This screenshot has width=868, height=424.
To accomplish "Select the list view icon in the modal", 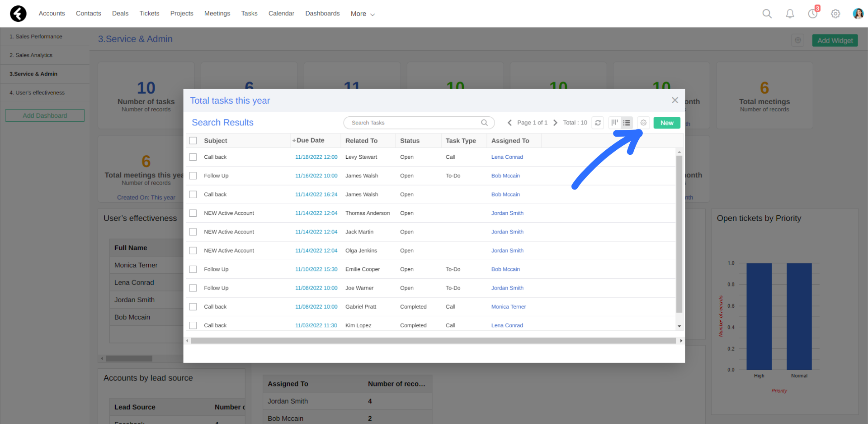I will 627,123.
